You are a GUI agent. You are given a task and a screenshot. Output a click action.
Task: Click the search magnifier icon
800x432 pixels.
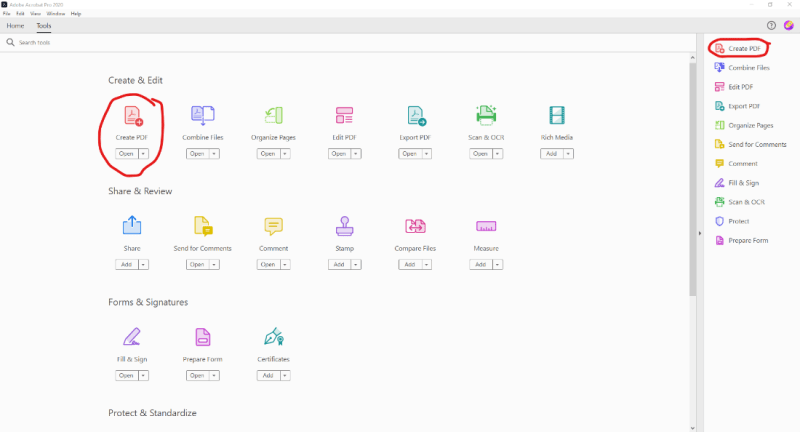click(x=10, y=42)
